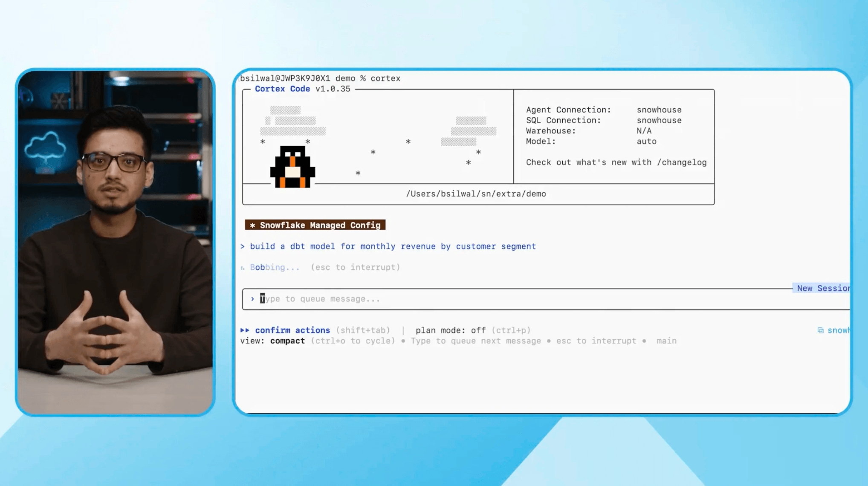Image resolution: width=868 pixels, height=486 pixels.
Task: Click the plan mode: off indicator
Action: pos(451,330)
